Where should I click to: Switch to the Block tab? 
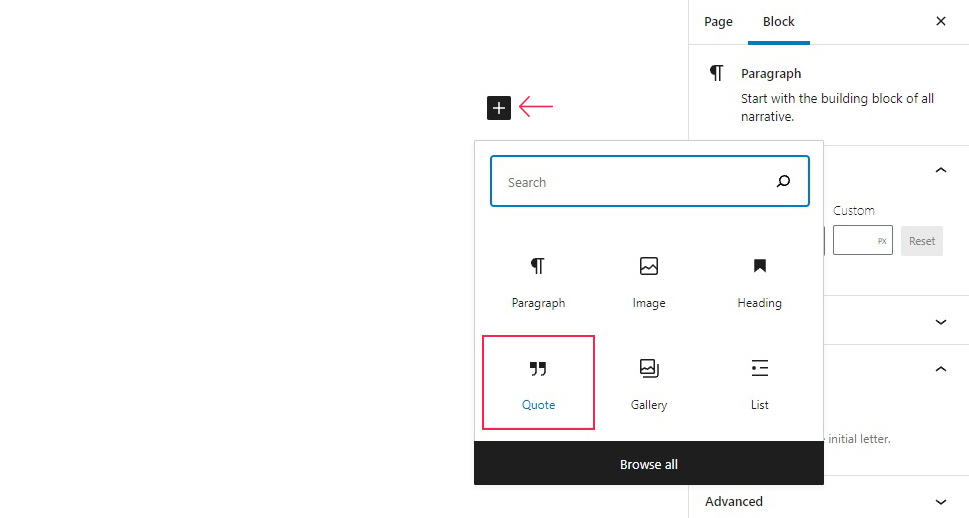[779, 22]
